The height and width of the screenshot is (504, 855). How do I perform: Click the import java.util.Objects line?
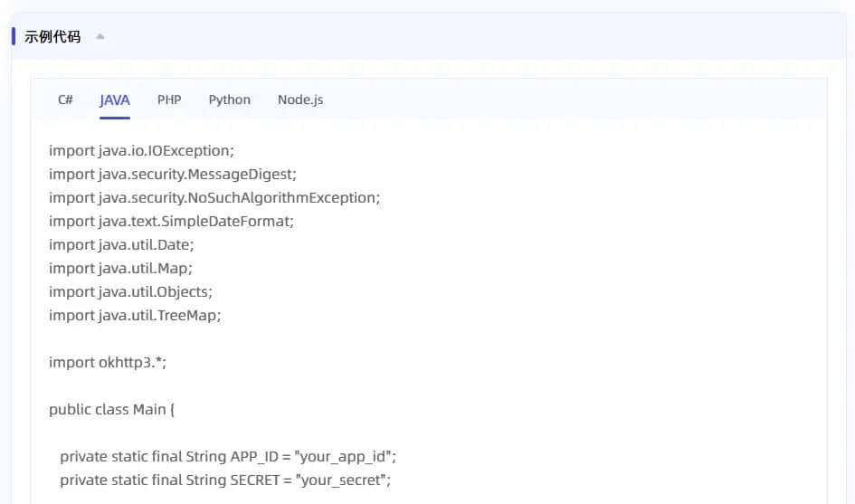coord(130,291)
